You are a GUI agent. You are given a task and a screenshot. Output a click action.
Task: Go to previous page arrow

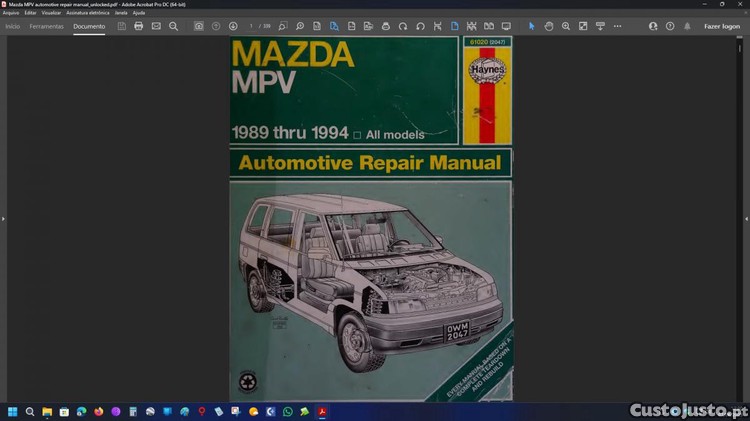pos(216,26)
